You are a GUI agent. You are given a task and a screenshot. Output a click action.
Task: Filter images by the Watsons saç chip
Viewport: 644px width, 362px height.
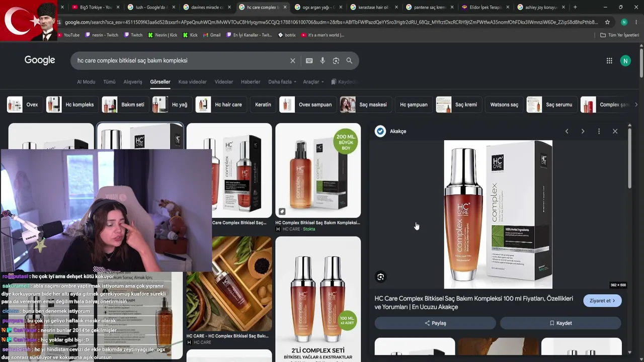pos(504,105)
